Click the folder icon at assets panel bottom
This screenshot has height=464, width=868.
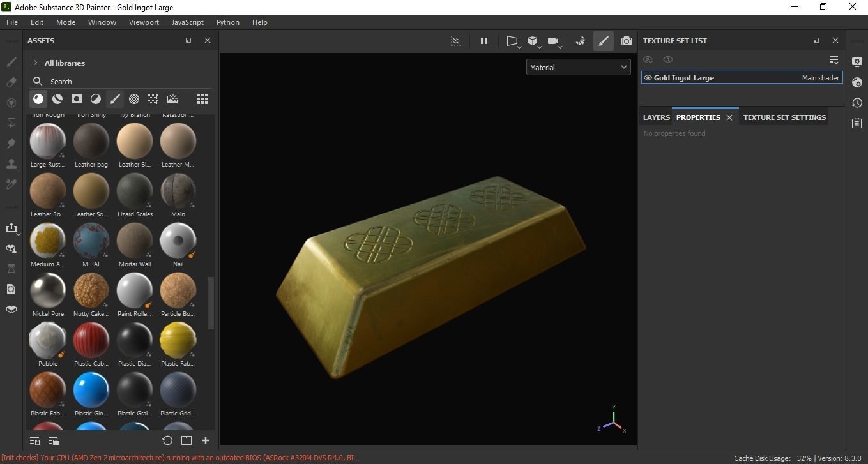[x=187, y=440]
